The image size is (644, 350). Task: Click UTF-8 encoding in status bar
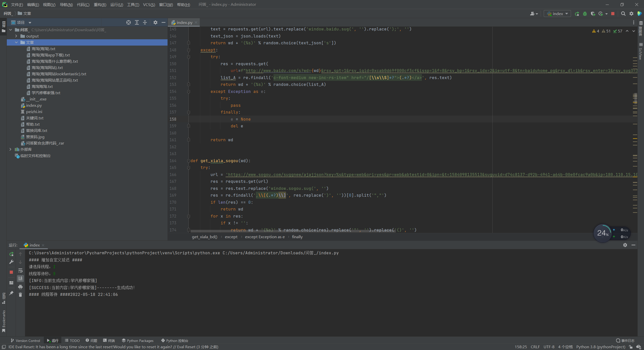549,347
